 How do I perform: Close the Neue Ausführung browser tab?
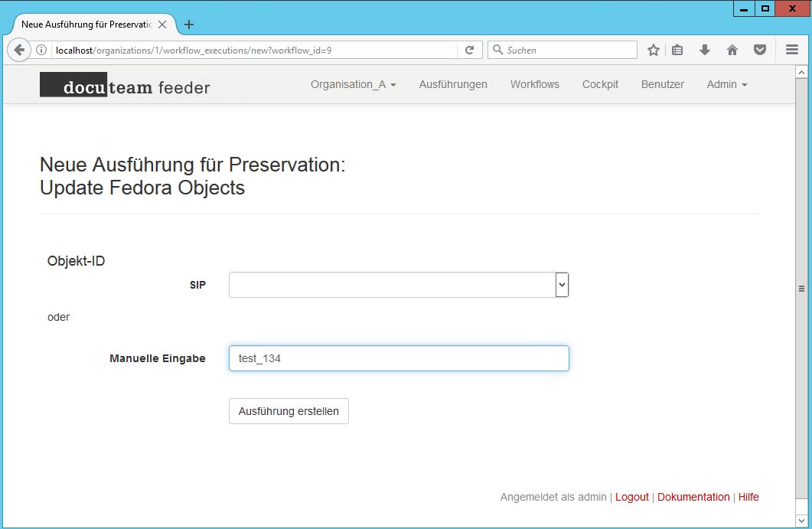(162, 24)
